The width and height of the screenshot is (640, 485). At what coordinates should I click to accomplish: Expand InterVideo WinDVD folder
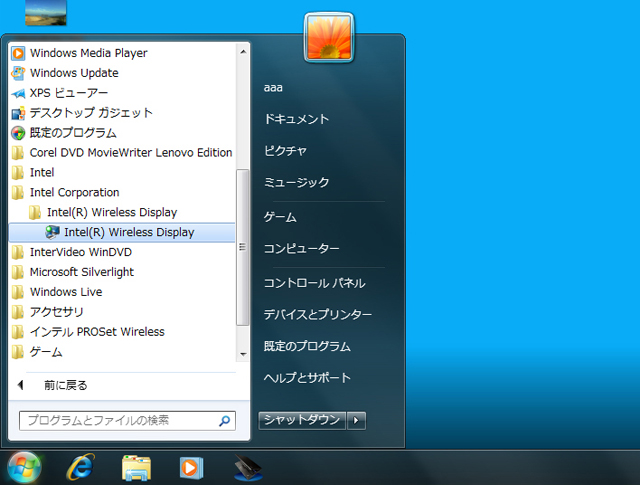(x=122, y=252)
